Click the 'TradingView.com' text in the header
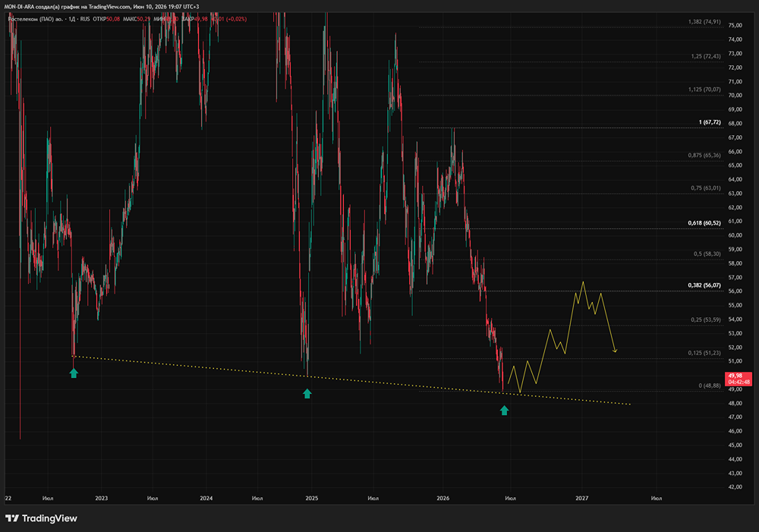This screenshot has width=759, height=532. pyautogui.click(x=109, y=7)
